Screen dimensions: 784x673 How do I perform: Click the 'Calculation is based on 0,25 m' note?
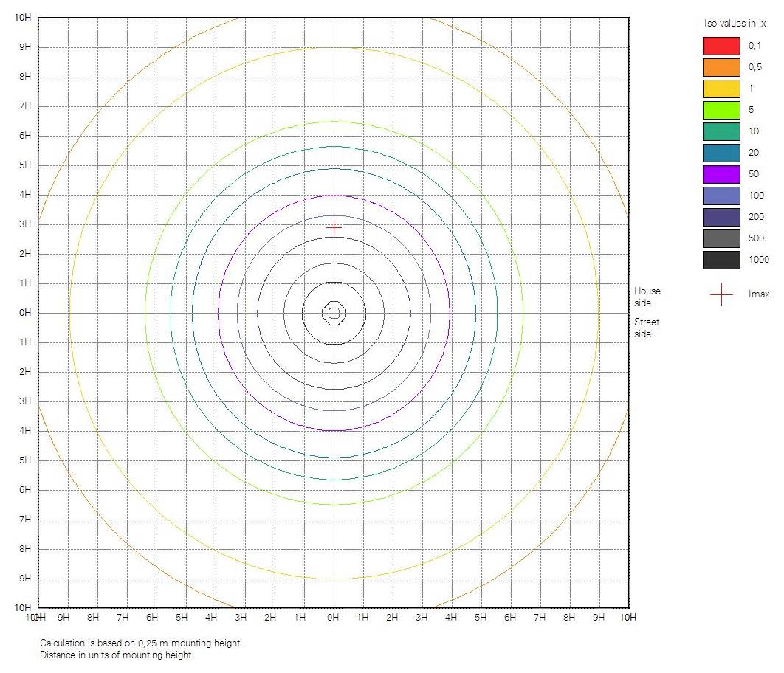141,643
